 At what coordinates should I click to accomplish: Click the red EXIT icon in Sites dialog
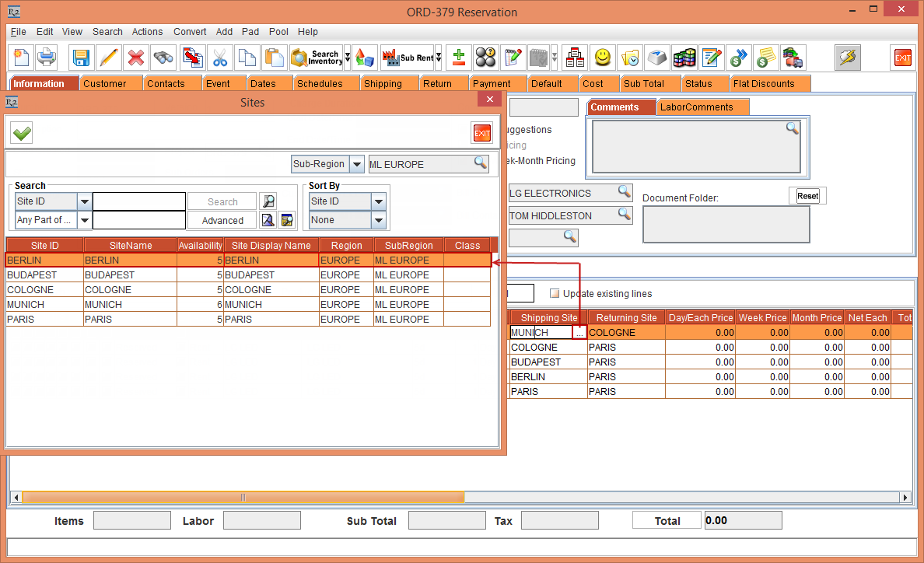(482, 134)
